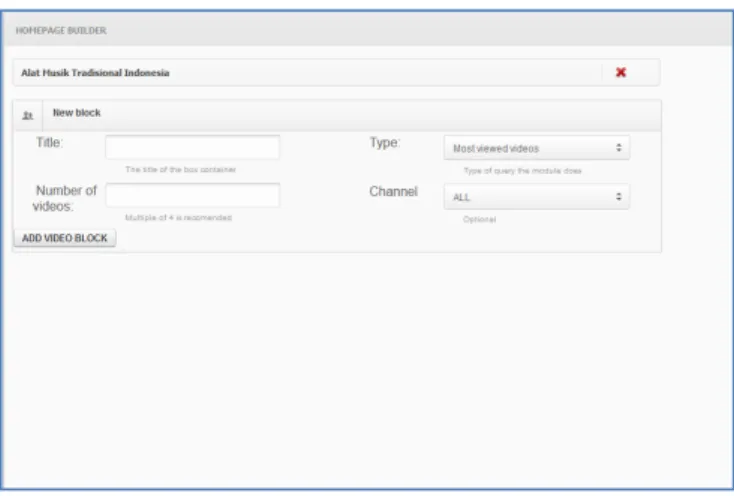This screenshot has width=734, height=496.
Task: Click the New block header text
Action: pyautogui.click(x=77, y=113)
